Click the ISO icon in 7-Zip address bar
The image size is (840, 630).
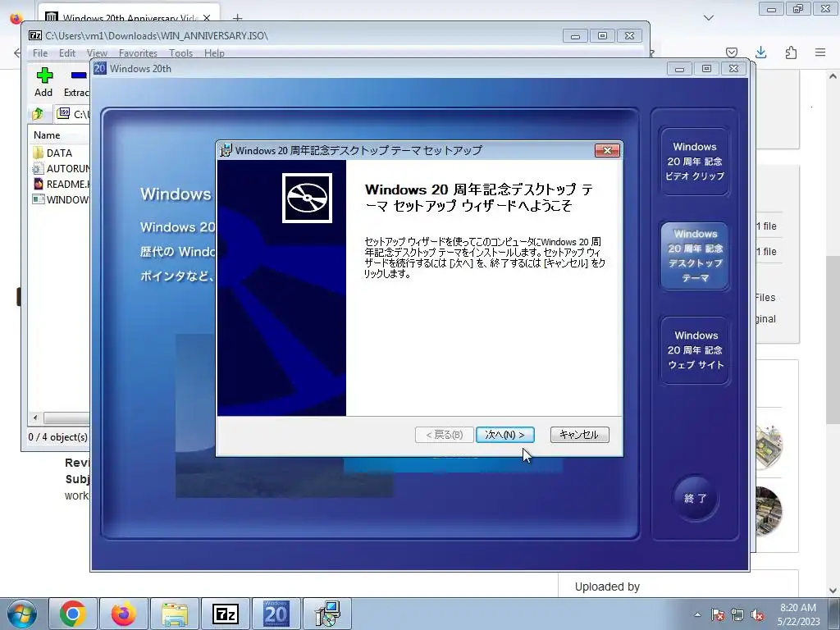click(64, 112)
